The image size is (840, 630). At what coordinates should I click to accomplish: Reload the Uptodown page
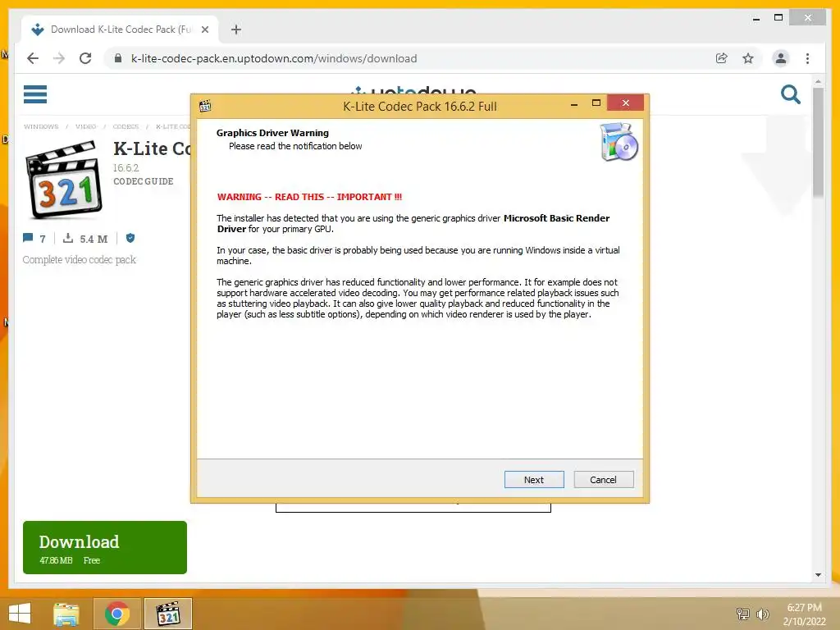point(85,58)
